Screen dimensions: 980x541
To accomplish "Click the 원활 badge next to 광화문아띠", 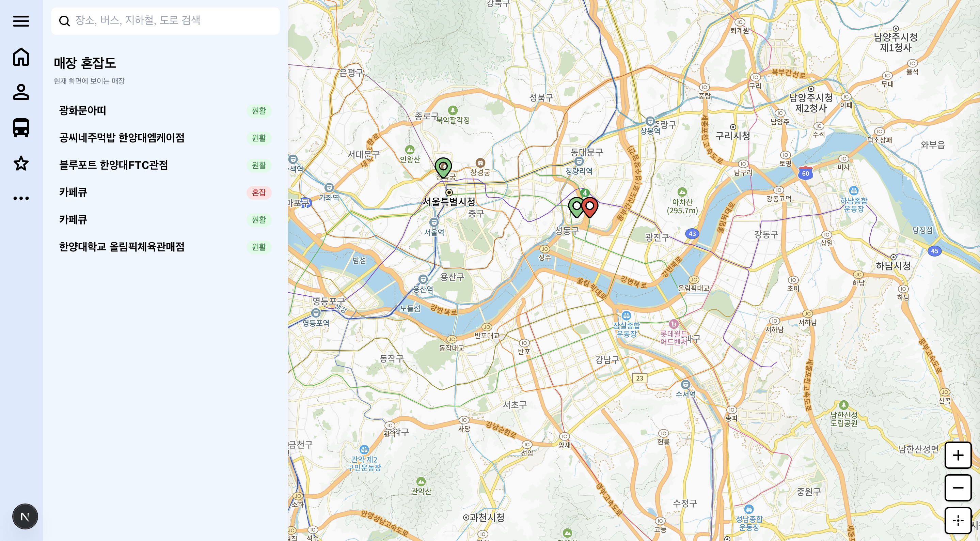I will [x=260, y=111].
